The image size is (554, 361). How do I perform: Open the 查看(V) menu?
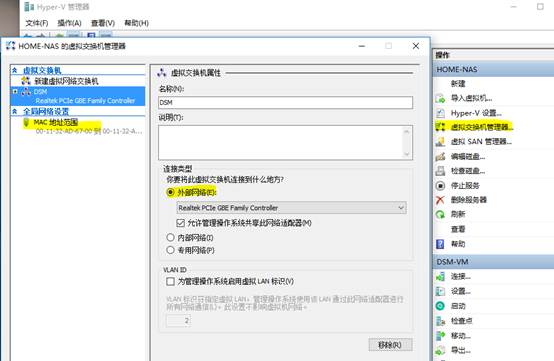[x=103, y=23]
